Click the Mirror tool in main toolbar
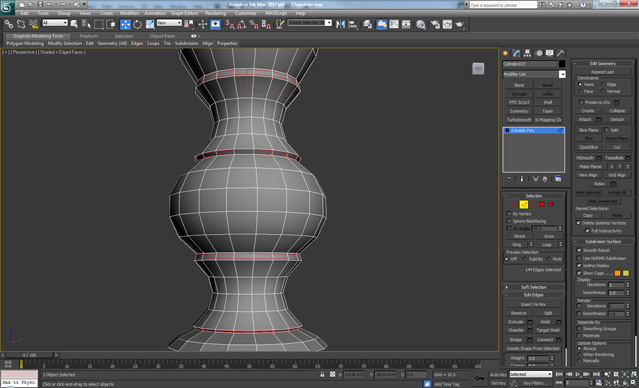Image resolution: width=639 pixels, height=388 pixels. [340, 24]
